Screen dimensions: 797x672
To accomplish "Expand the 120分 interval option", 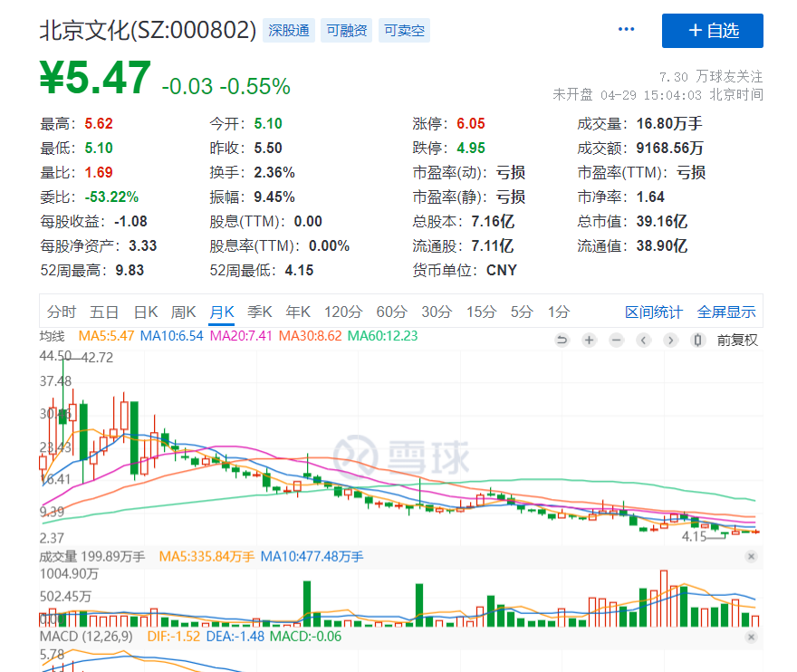I will coord(342,311).
